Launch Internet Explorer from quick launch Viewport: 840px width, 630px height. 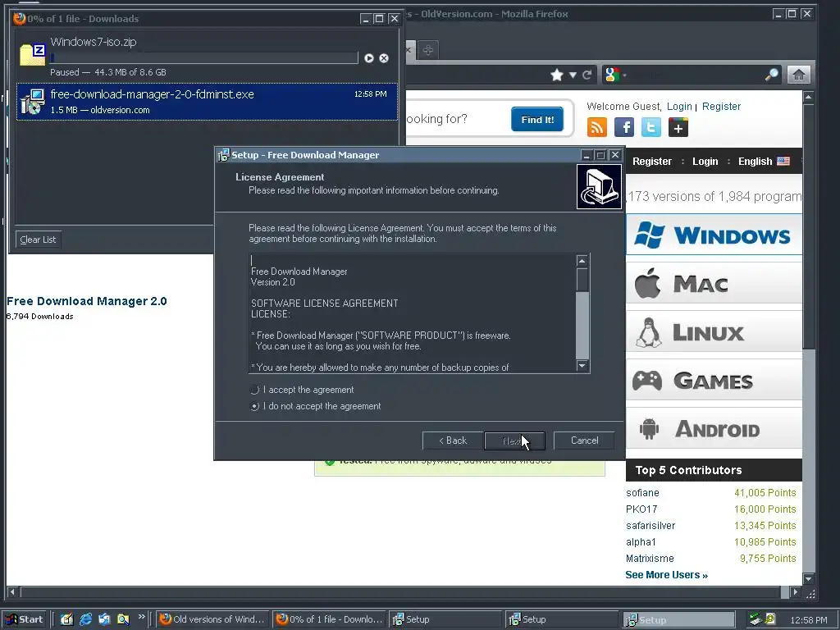pyautogui.click(x=85, y=619)
